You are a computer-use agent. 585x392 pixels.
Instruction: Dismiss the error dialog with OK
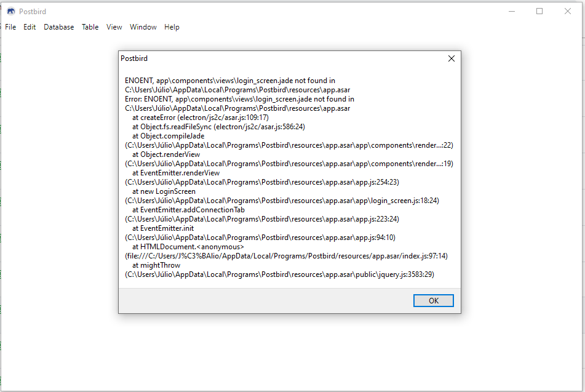click(433, 300)
